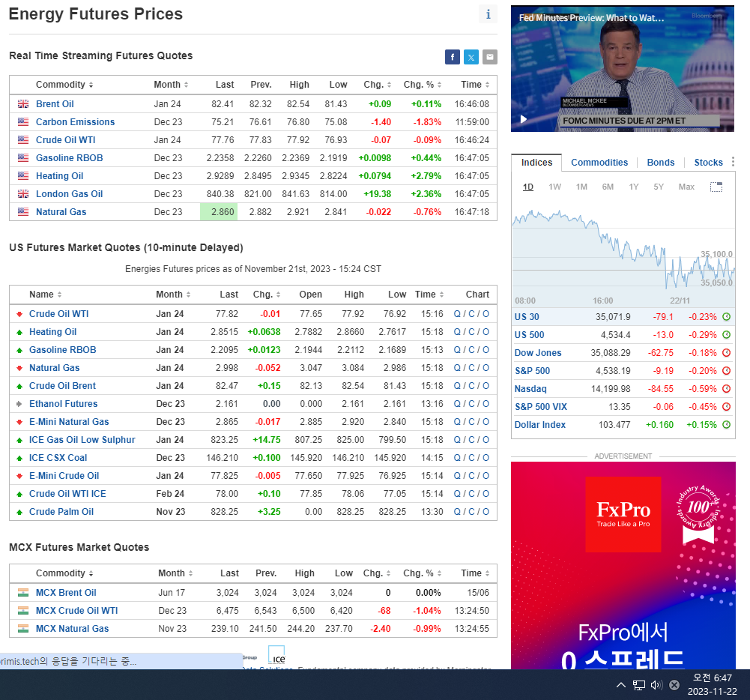
Task: Click the down arrow beside delayed Crude Oil WTI
Action: (19, 314)
